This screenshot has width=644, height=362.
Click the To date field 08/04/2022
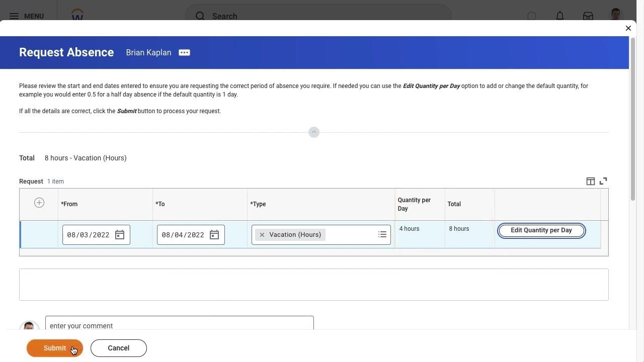(x=191, y=235)
